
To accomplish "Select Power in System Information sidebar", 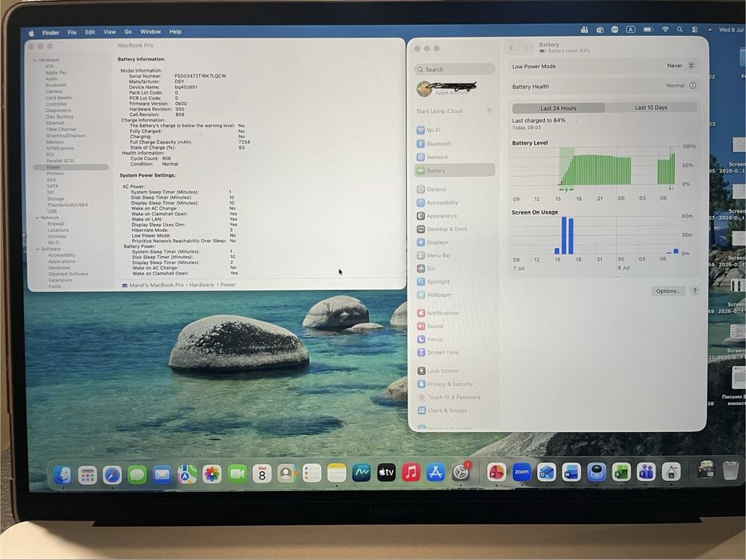I will (71, 167).
